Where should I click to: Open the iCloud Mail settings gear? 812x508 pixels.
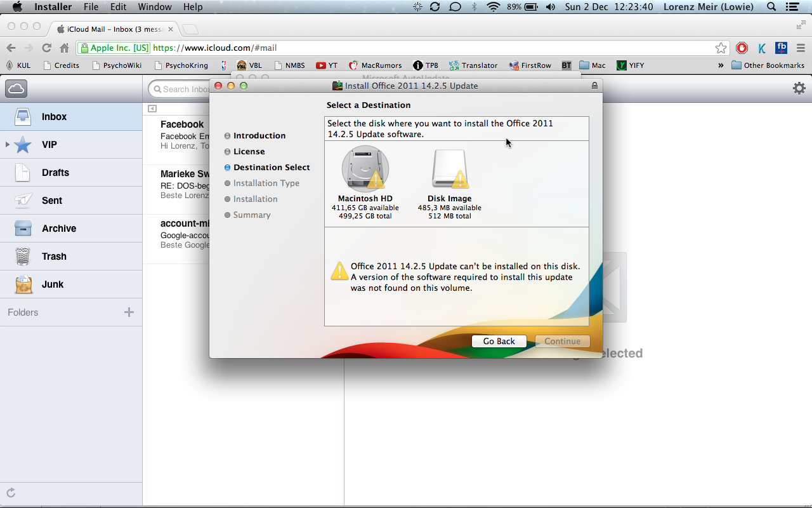[799, 88]
